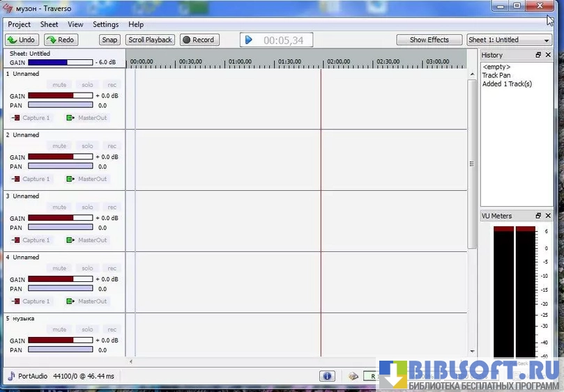The image size is (564, 392).
Task: Close the VU Meters panel
Action: pyautogui.click(x=548, y=216)
